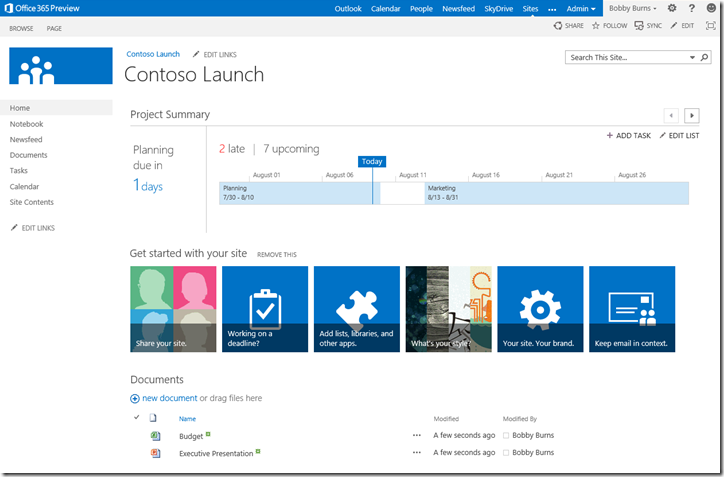Open the Bobby Burns account menu

pos(633,8)
